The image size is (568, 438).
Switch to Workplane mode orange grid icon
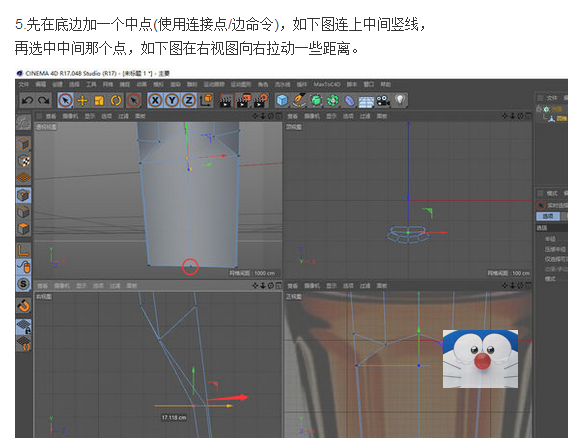24,177
